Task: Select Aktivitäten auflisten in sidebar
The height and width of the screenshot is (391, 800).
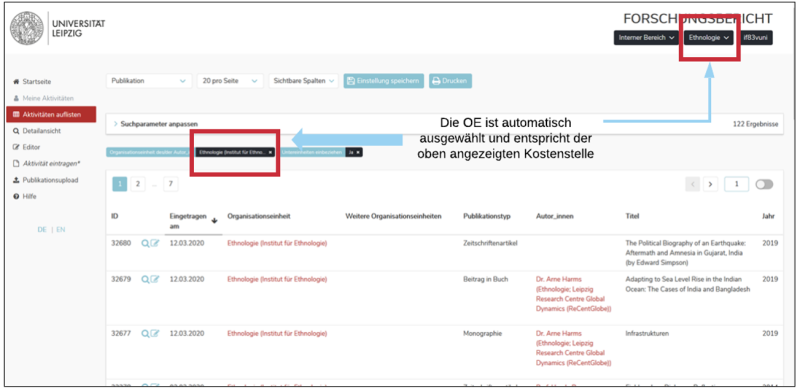Action: (51, 114)
